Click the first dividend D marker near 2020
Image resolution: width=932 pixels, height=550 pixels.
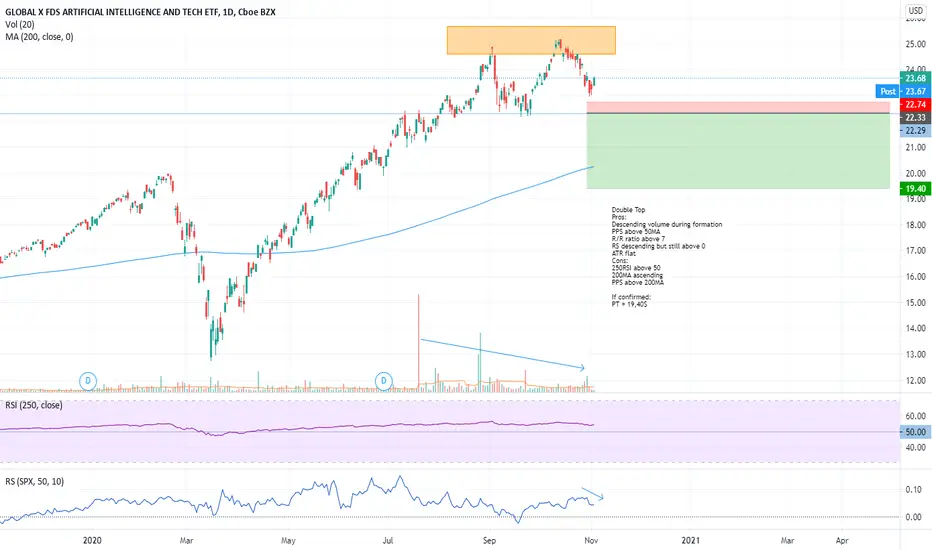click(x=88, y=381)
